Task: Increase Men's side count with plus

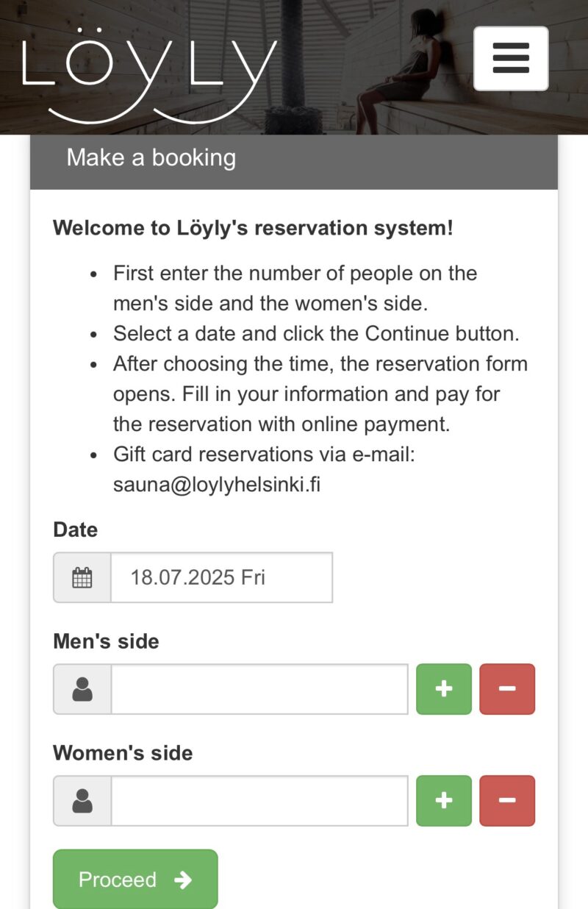Action: 444,689
